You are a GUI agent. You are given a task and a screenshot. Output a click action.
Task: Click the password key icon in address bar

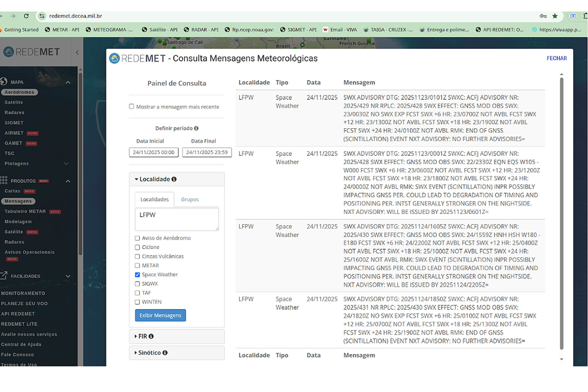[543, 16]
